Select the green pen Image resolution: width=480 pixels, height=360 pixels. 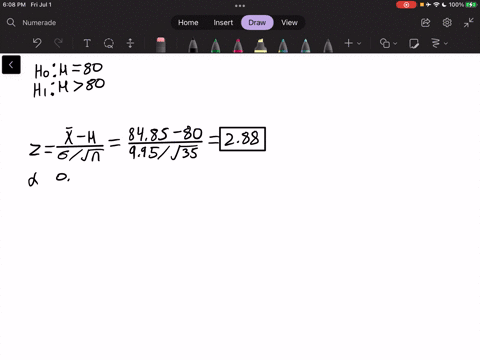(216, 45)
